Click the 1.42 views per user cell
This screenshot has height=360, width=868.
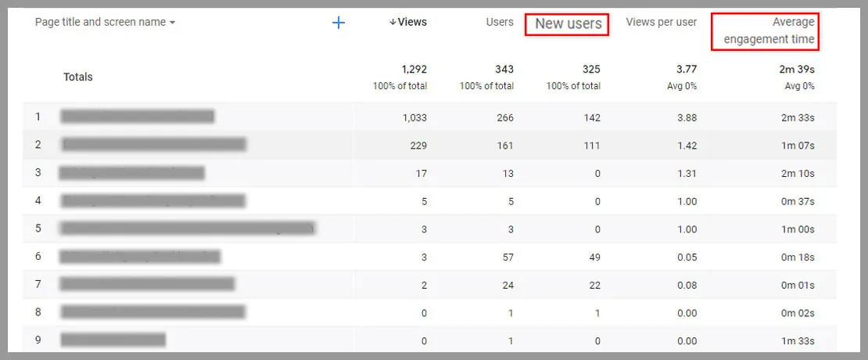click(687, 145)
